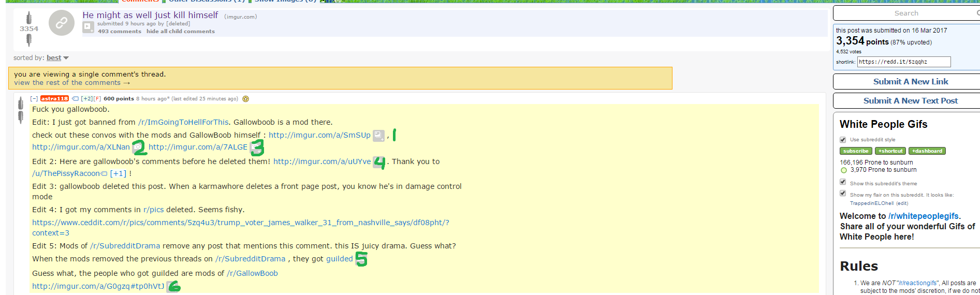Downvote the post with 3354 points
This screenshot has width=980, height=295.
coord(29,40)
